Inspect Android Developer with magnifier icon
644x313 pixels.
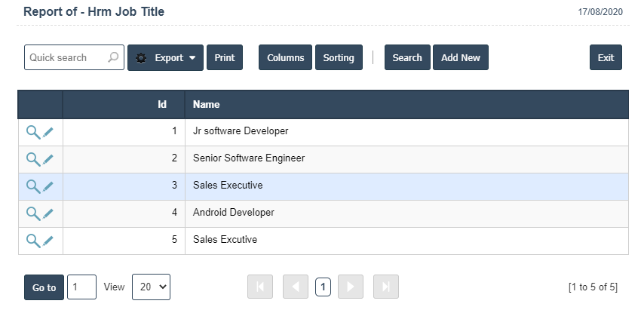coord(33,213)
